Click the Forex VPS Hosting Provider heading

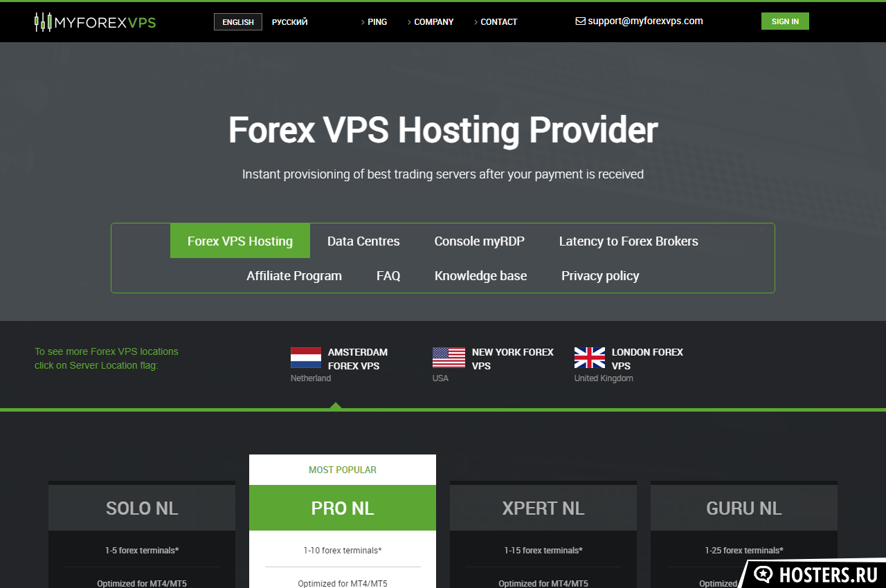pyautogui.click(x=443, y=130)
